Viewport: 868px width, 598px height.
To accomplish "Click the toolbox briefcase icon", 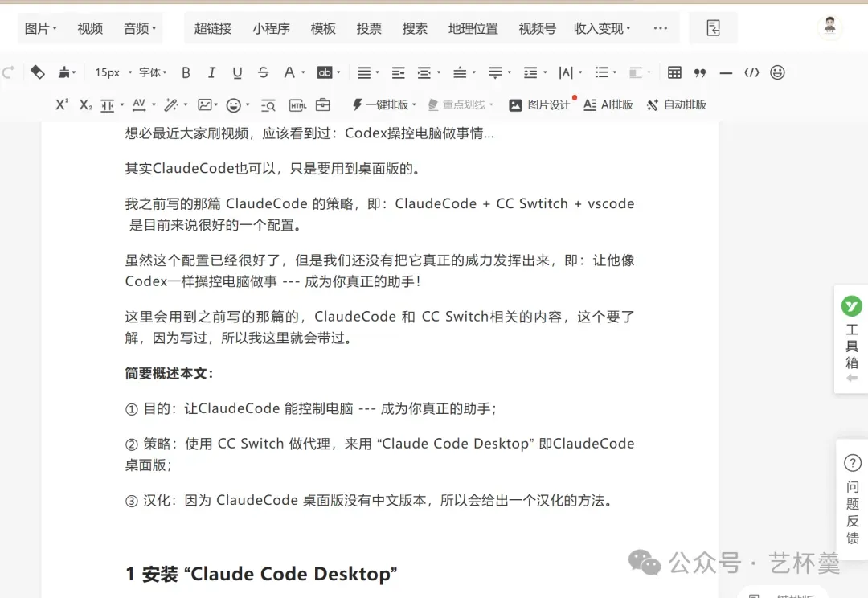I will (x=323, y=104).
